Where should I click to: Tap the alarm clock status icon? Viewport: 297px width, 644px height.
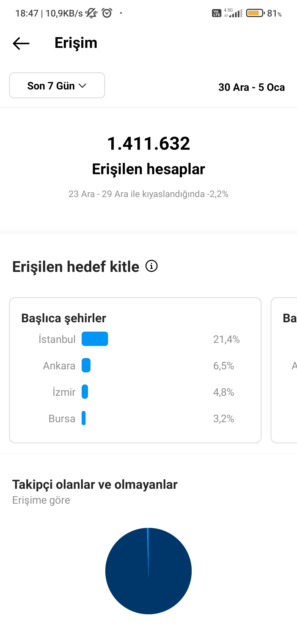coord(107,13)
